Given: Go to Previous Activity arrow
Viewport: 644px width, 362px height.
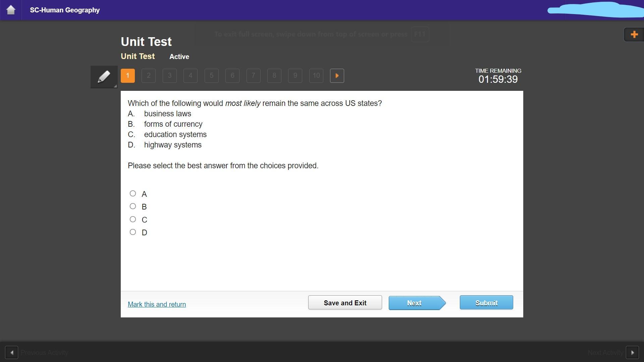Looking at the screenshot, I should coord(12,353).
